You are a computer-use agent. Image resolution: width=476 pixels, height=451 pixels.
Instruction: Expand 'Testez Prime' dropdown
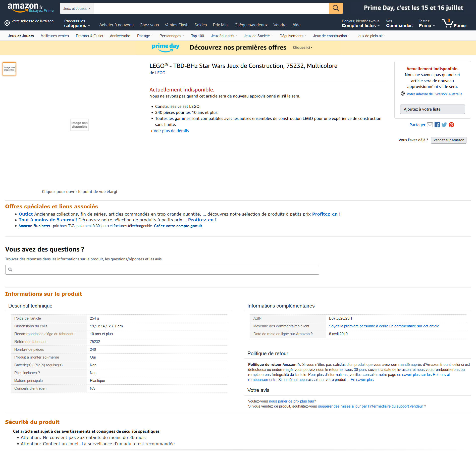tap(427, 23)
